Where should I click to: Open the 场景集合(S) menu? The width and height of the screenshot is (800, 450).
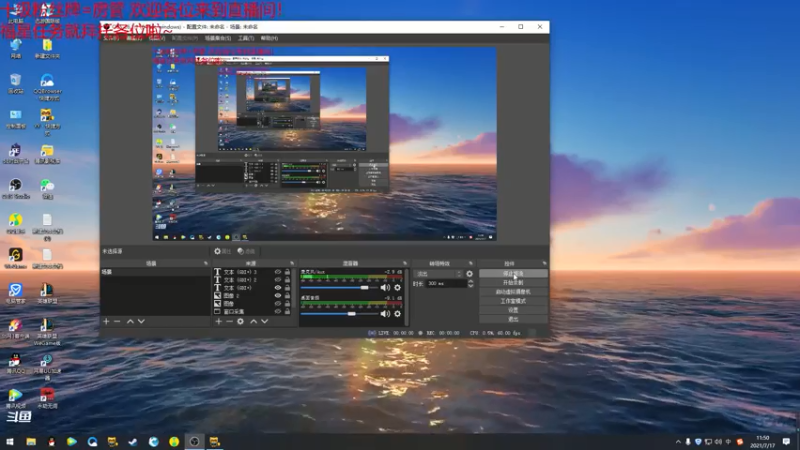click(218, 38)
